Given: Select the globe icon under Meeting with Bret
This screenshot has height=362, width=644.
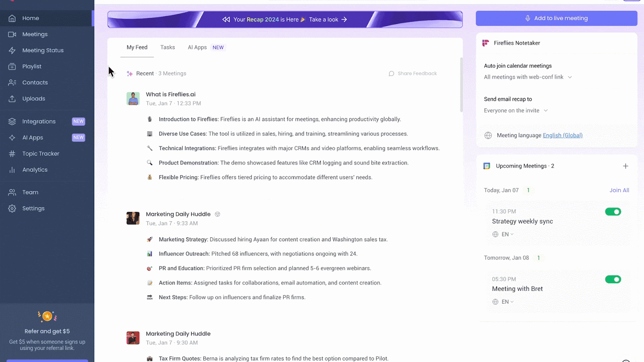Looking at the screenshot, I should click(x=495, y=302).
